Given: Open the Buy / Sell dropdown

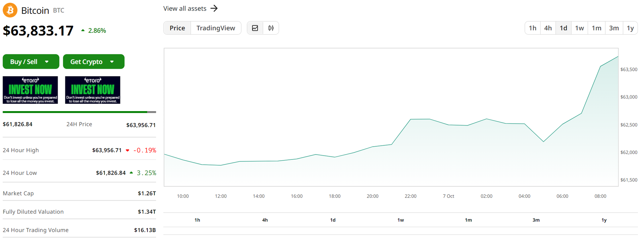Looking at the screenshot, I should (x=31, y=62).
